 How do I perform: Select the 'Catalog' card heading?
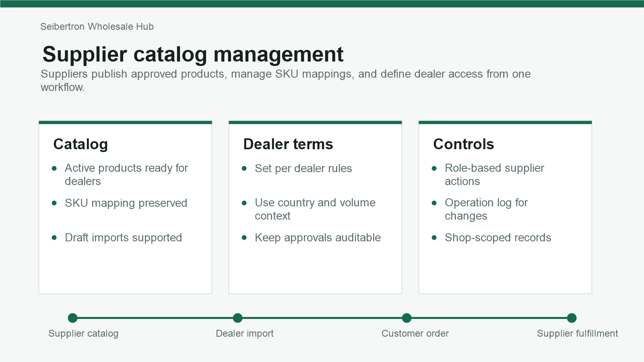(x=80, y=144)
